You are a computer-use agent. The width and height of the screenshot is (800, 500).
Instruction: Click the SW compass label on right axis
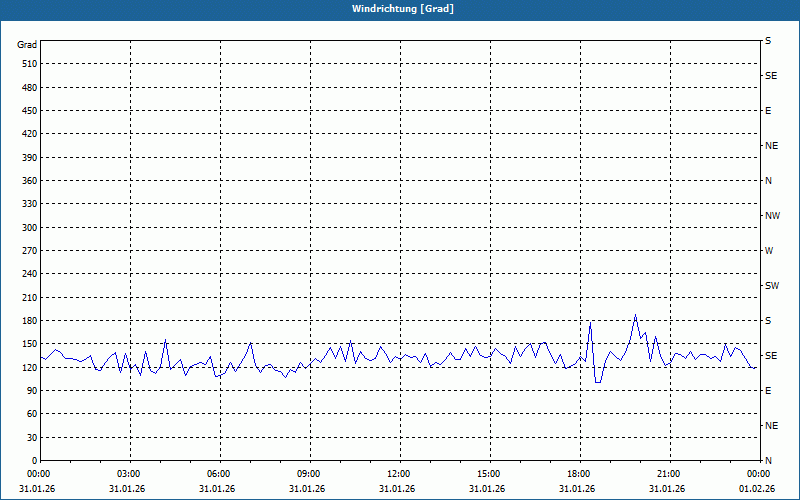772,286
